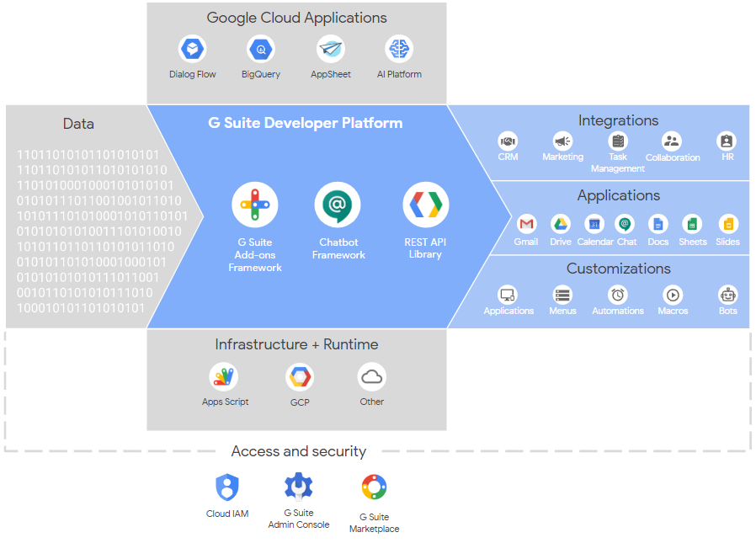Click the Gmail envelope icon

(x=526, y=224)
